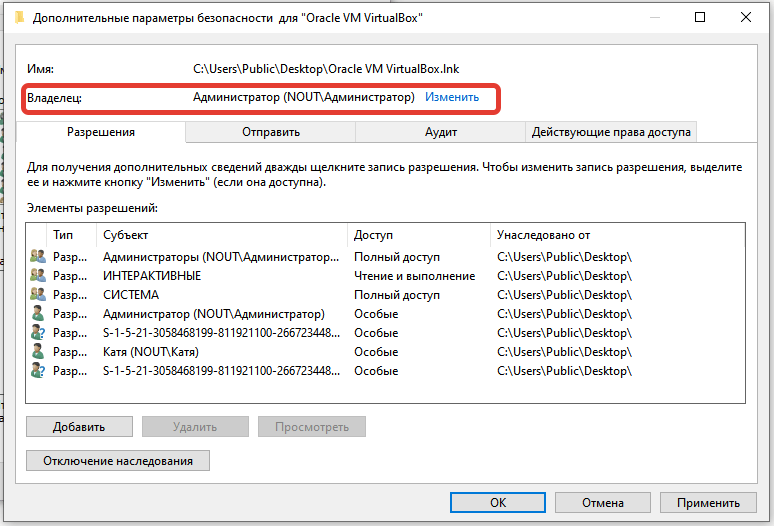Screen dimensions: 774x526
Task: Click Особые in the Катя row
Action: pyautogui.click(x=376, y=352)
